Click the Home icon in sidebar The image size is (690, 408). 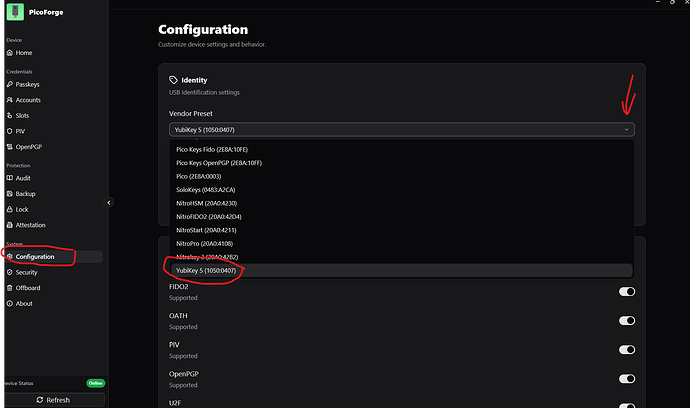(x=10, y=53)
